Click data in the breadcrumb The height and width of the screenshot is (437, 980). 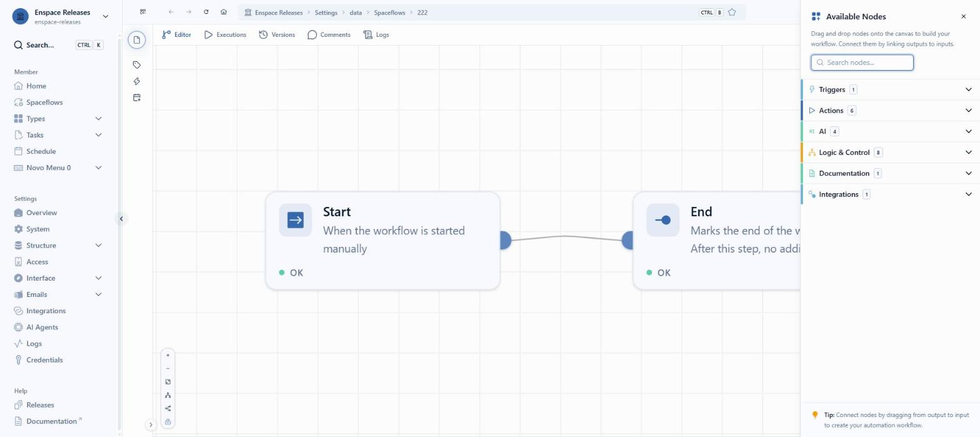point(356,13)
